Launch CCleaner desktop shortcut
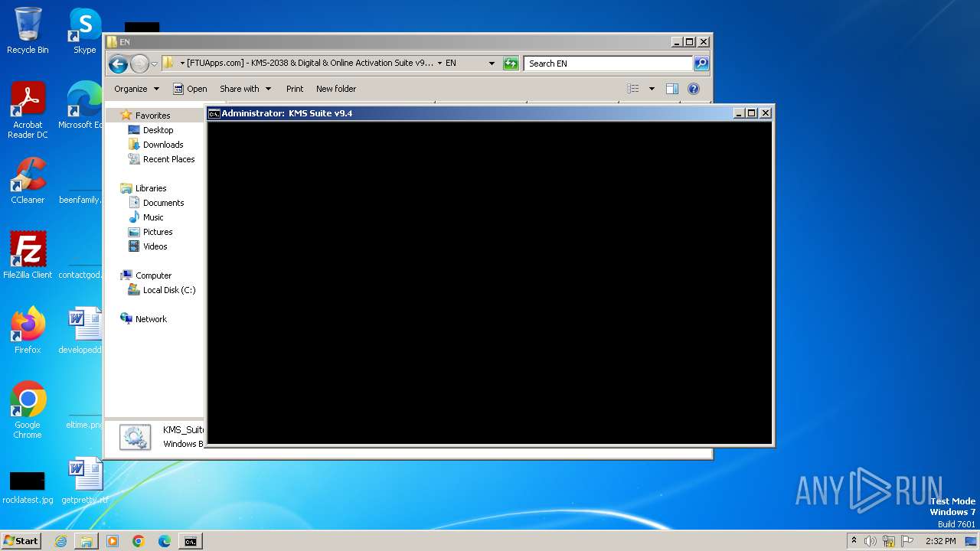The height and width of the screenshot is (551, 980). pos(28,181)
